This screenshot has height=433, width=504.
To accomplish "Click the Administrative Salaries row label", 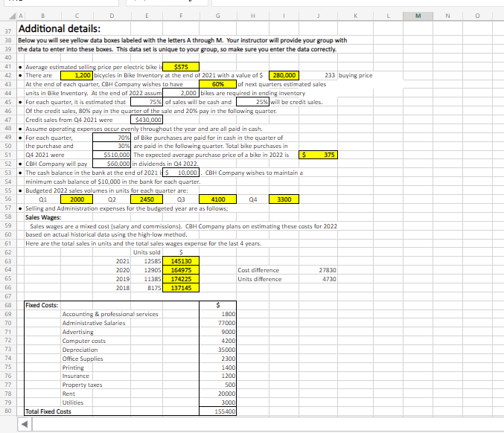I will [x=94, y=323].
